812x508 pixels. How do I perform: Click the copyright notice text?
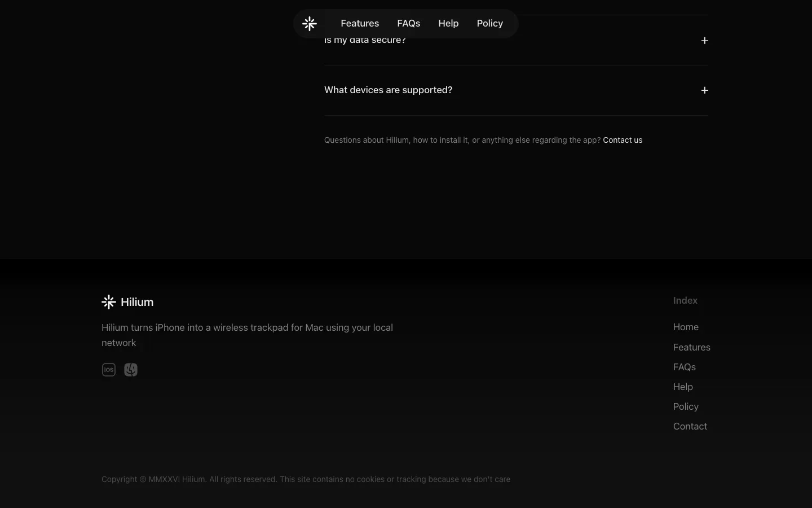click(x=306, y=479)
